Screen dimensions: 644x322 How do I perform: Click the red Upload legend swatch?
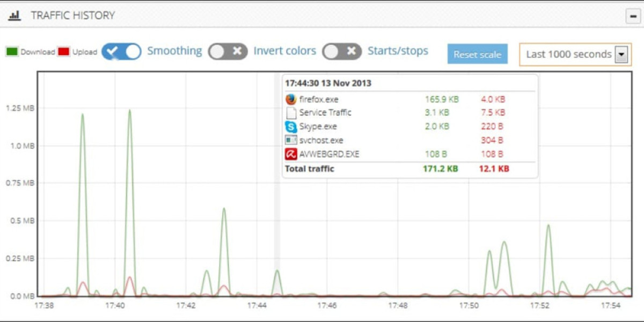[64, 52]
